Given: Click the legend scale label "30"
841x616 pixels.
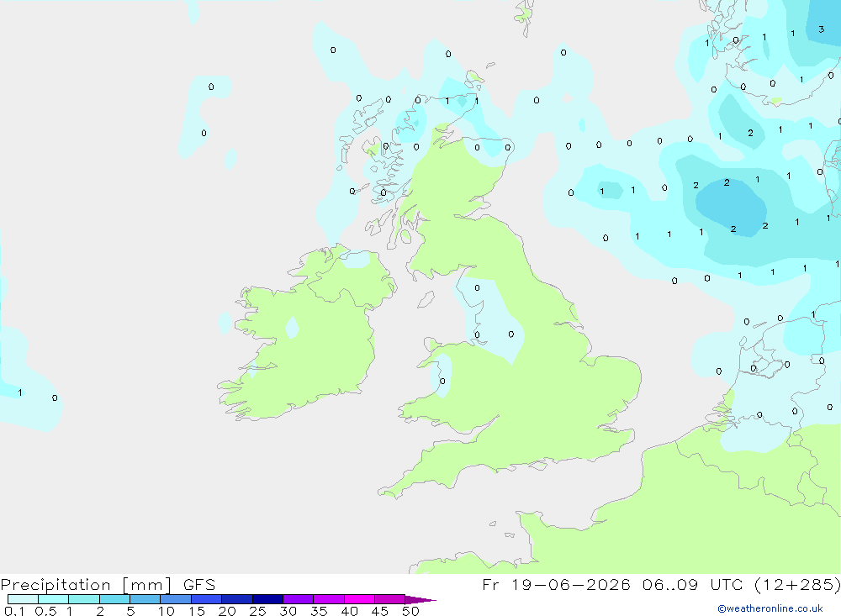Looking at the screenshot, I should pos(288,611).
